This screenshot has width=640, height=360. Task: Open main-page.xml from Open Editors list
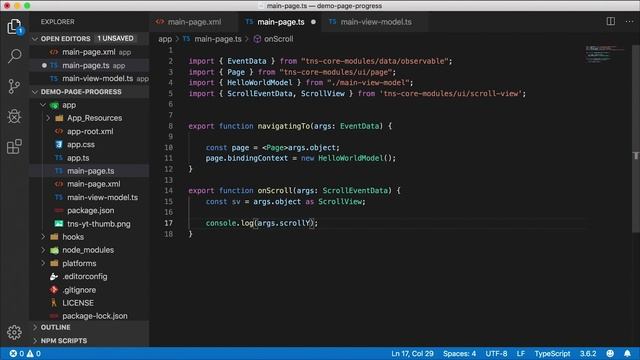coord(89,52)
